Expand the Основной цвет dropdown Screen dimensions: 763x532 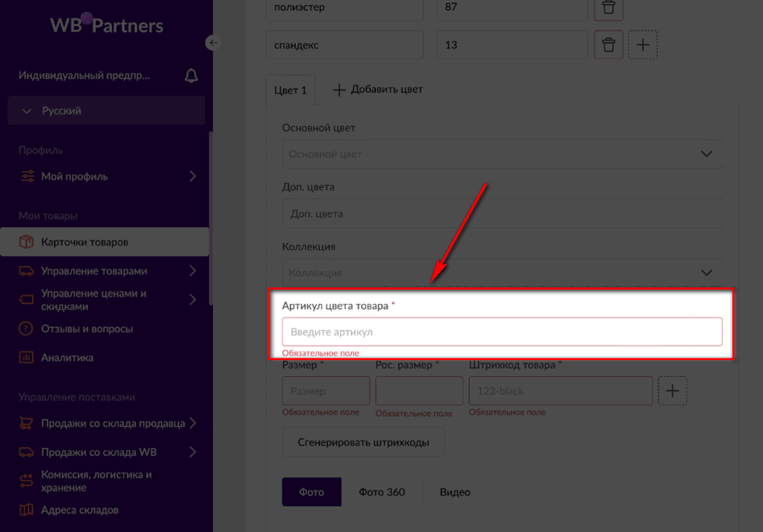(x=706, y=154)
